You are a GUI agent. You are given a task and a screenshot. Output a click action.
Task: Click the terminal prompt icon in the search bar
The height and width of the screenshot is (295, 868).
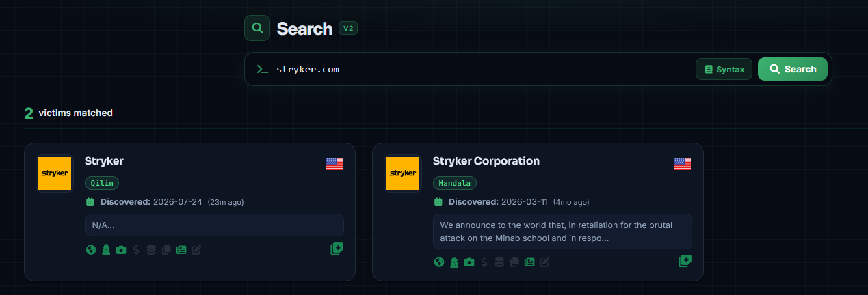click(x=262, y=69)
